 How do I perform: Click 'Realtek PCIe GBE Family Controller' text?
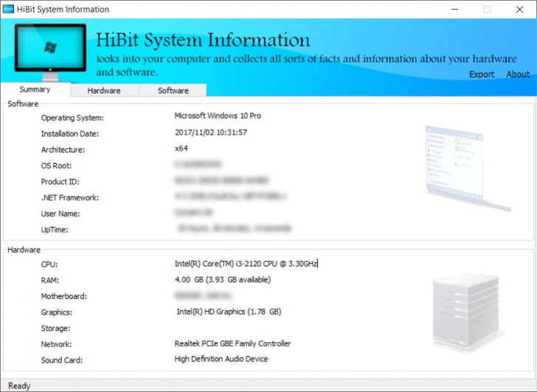(x=232, y=343)
